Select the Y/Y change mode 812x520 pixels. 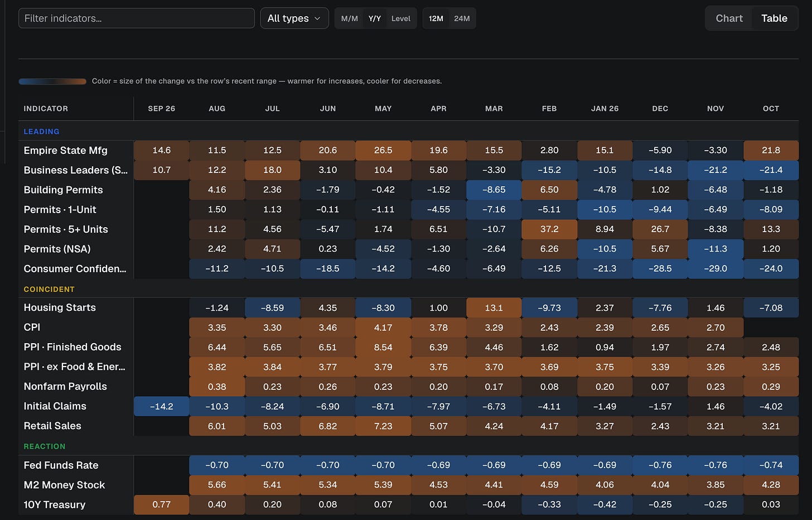point(375,18)
